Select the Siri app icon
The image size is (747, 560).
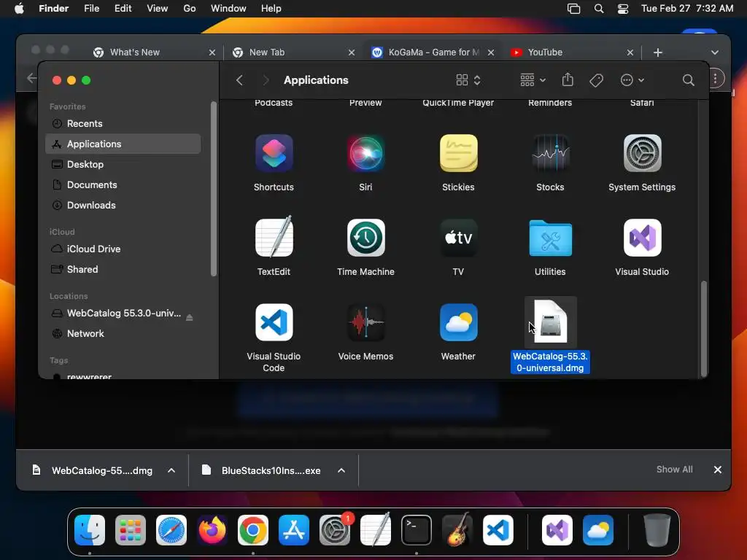(x=365, y=153)
